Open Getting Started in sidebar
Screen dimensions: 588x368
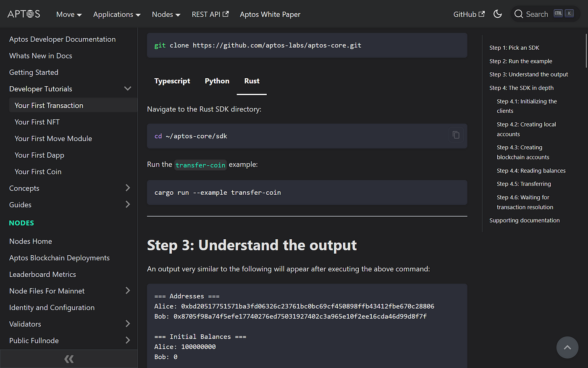coord(34,72)
